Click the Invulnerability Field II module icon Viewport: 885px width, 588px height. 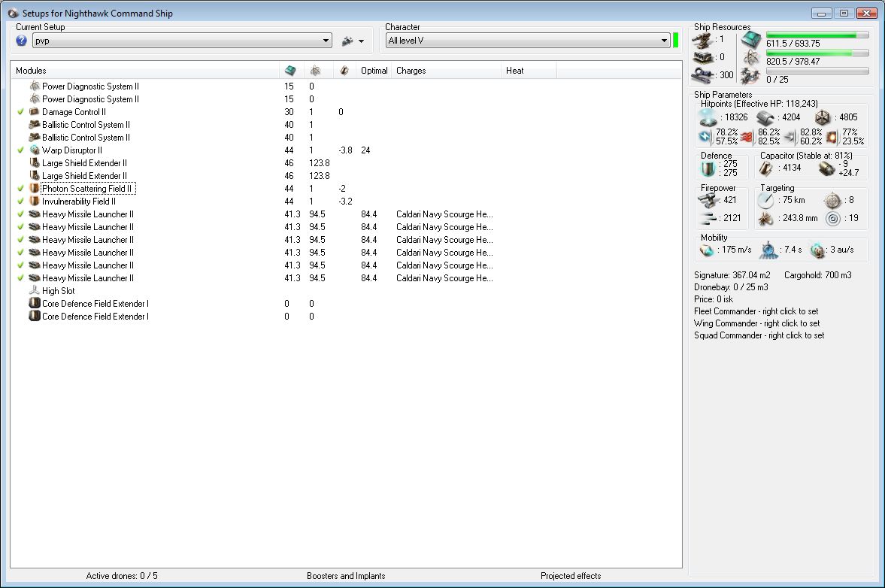click(x=35, y=202)
